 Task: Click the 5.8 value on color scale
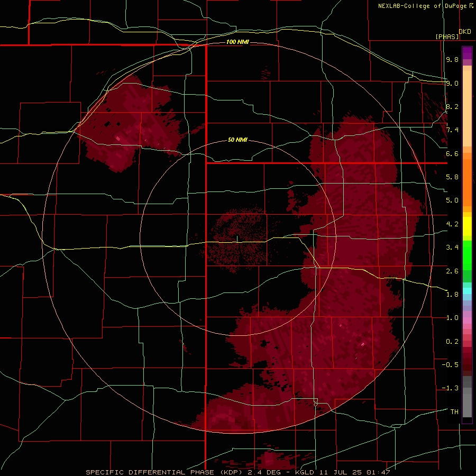[x=452, y=177]
